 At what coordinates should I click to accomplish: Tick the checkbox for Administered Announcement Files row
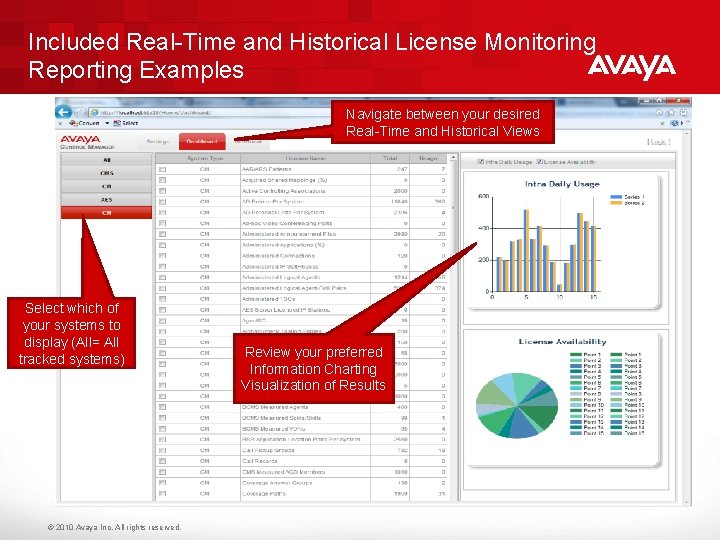[x=163, y=234]
